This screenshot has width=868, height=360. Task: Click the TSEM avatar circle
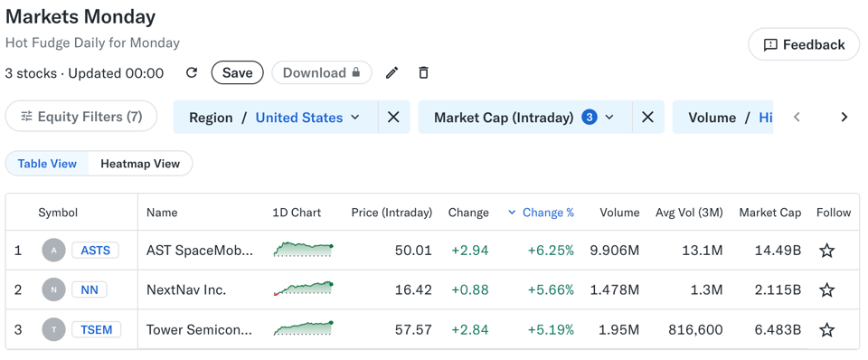(x=53, y=330)
